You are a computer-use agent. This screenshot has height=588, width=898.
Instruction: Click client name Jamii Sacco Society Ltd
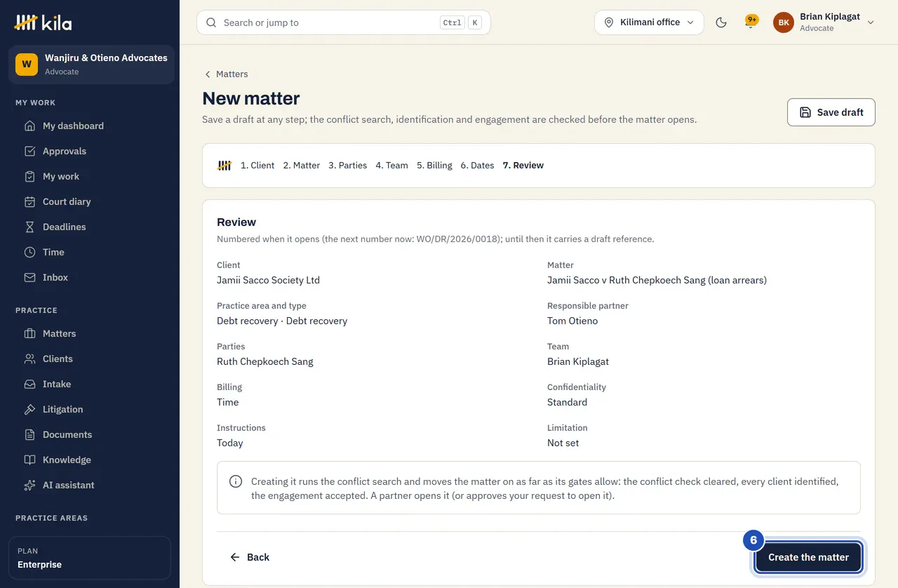[x=268, y=280]
